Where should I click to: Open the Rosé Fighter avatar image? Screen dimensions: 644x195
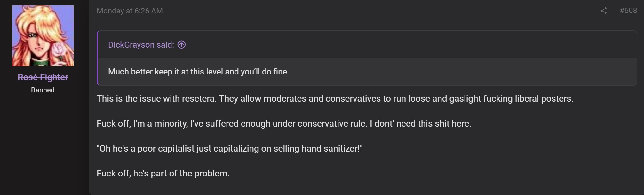43,36
